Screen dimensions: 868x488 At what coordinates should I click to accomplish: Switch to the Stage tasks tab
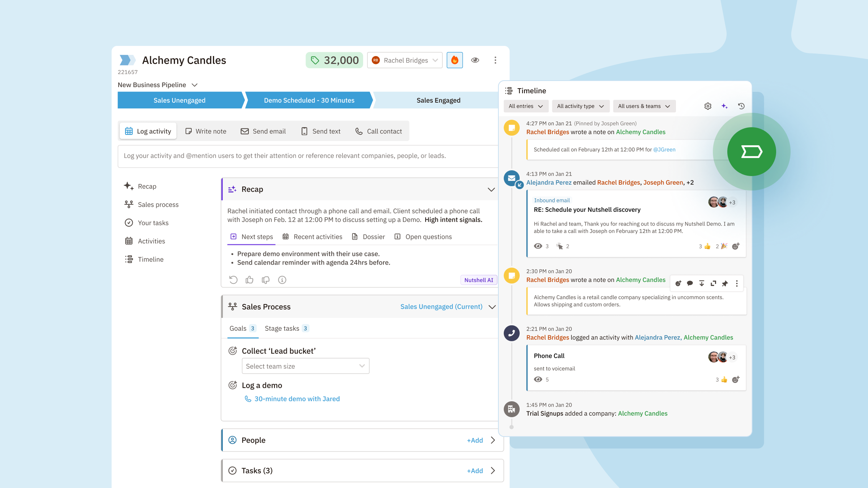pyautogui.click(x=287, y=328)
